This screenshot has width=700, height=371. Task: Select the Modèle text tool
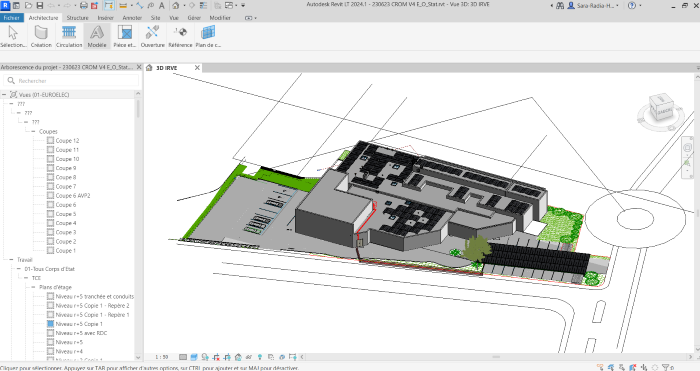point(97,36)
